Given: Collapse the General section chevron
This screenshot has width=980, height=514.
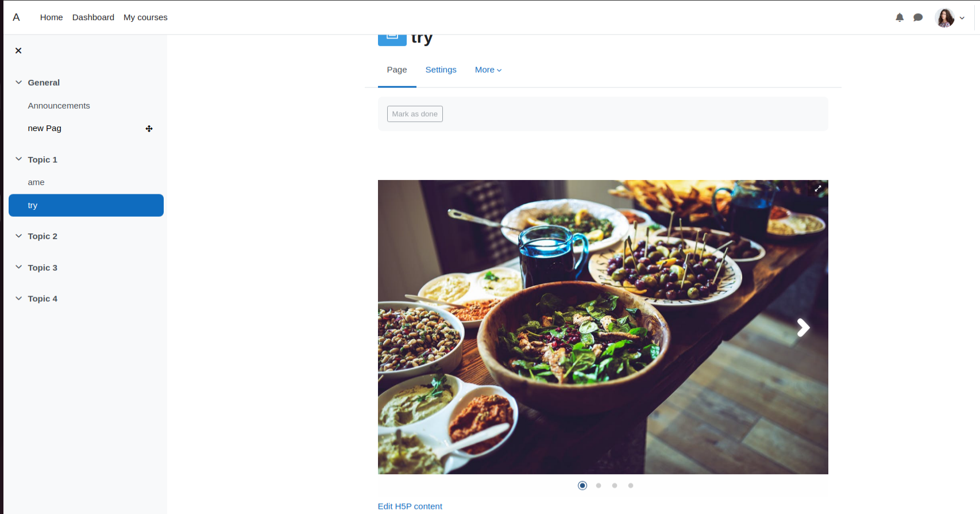Looking at the screenshot, I should click(x=18, y=82).
